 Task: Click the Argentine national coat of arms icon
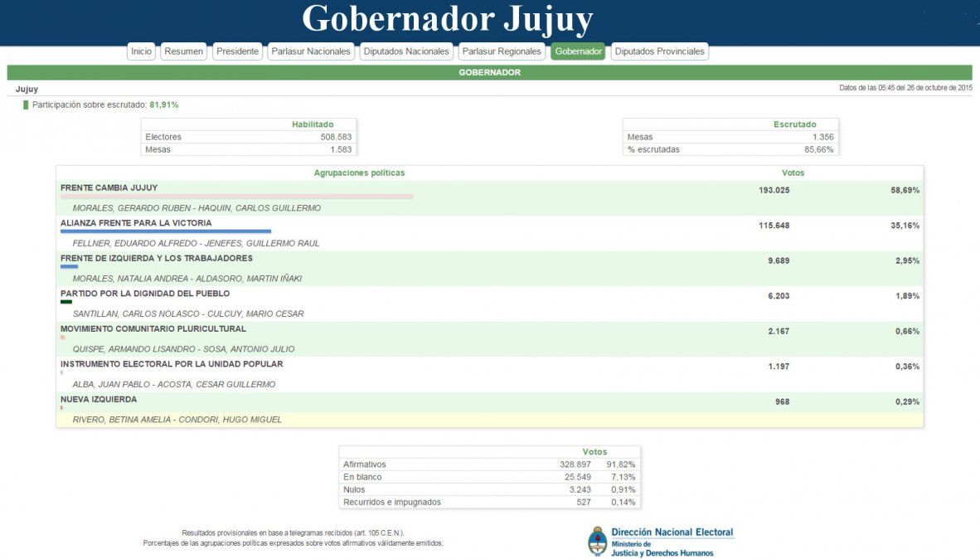tap(597, 541)
